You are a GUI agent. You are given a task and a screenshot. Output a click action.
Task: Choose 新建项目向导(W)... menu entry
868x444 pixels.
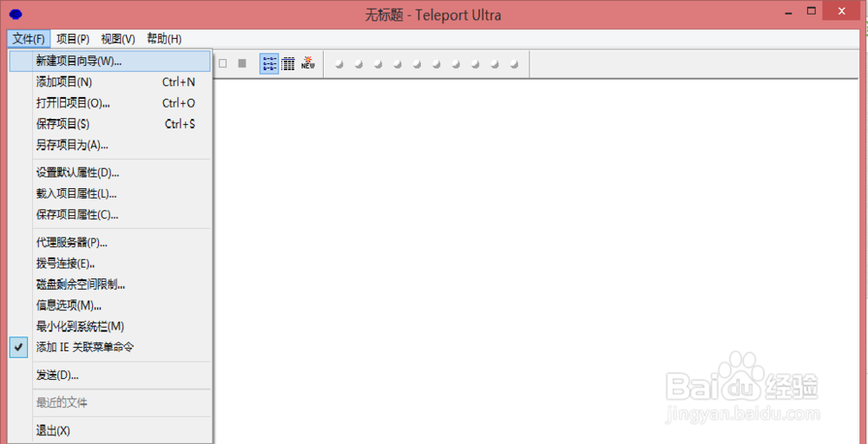110,62
